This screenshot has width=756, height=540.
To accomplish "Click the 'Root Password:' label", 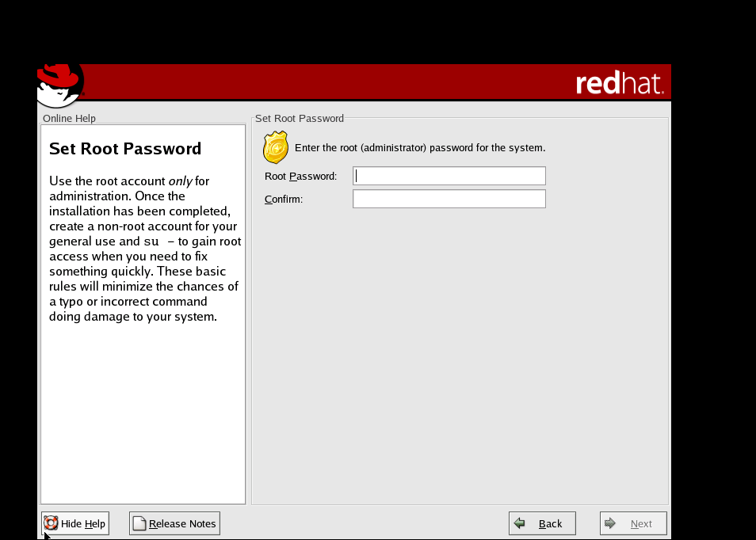I will (301, 177).
